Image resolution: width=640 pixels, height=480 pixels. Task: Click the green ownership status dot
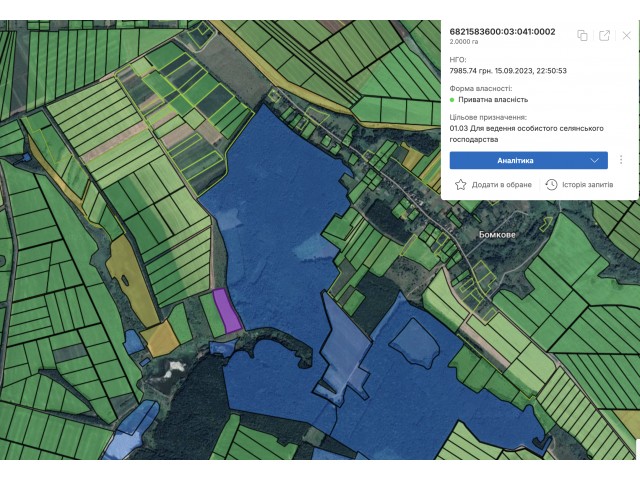click(452, 100)
